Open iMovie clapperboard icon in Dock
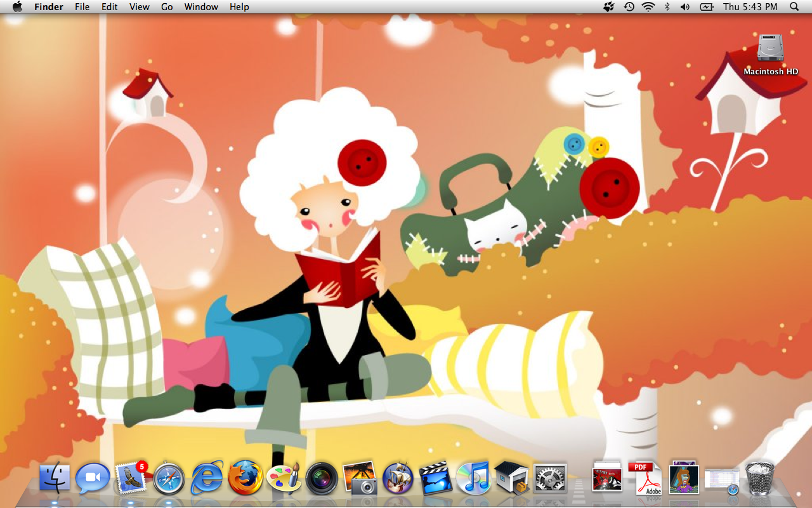This screenshot has width=812, height=508. 436,478
